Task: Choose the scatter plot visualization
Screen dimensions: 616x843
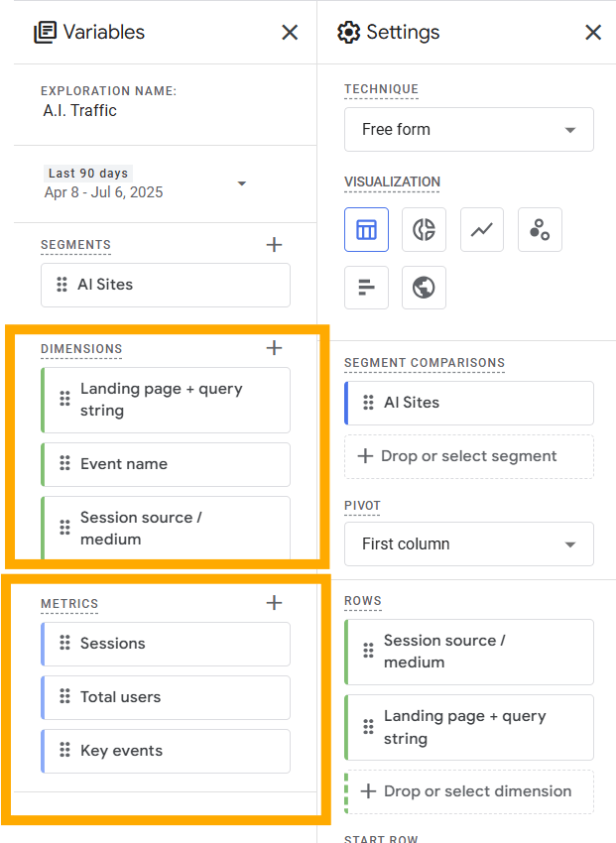Action: [x=540, y=229]
